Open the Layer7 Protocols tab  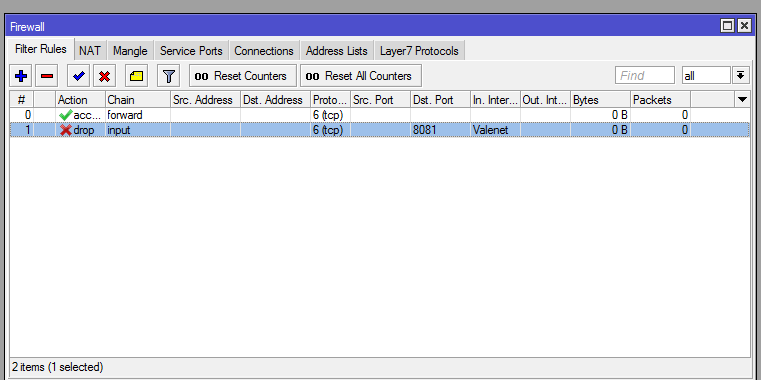coord(419,51)
